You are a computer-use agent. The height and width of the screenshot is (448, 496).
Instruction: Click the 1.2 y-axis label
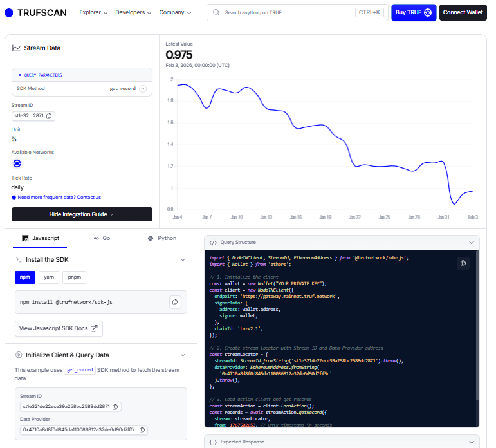coord(170,166)
